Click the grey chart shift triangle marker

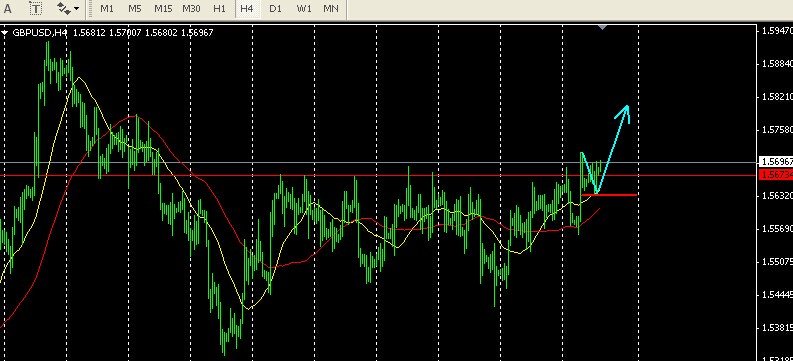602,27
